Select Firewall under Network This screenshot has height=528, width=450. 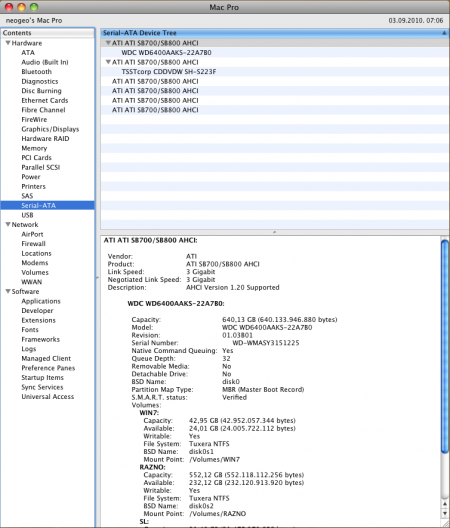click(33, 244)
